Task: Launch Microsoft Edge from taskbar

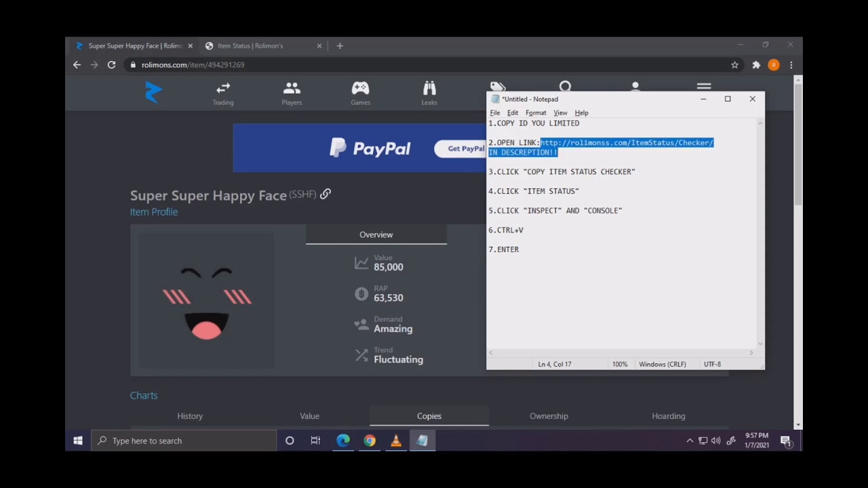Action: point(343,441)
